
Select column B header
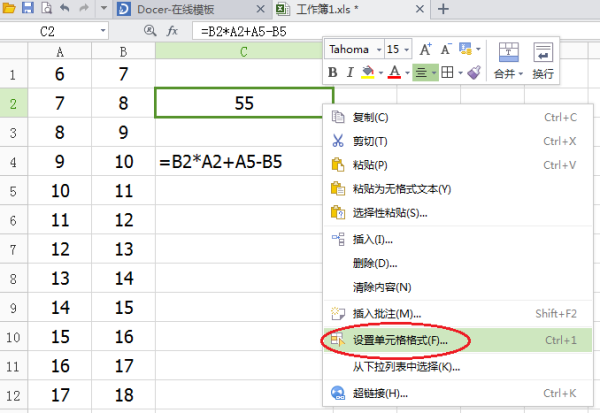[123, 51]
